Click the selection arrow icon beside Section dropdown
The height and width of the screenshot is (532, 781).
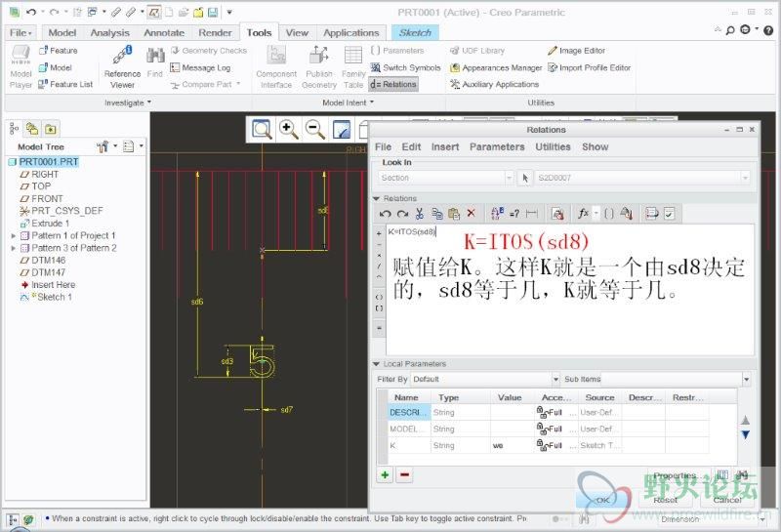[x=525, y=178]
